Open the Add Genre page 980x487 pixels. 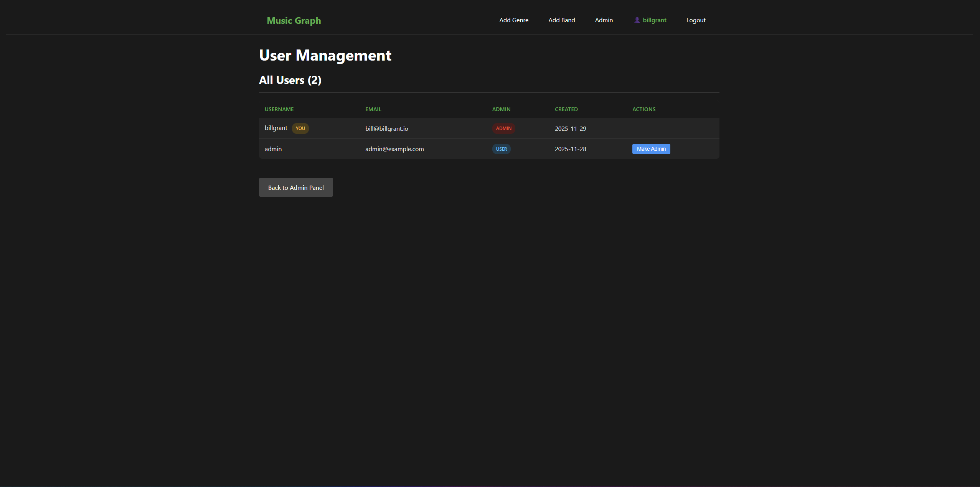pyautogui.click(x=513, y=20)
